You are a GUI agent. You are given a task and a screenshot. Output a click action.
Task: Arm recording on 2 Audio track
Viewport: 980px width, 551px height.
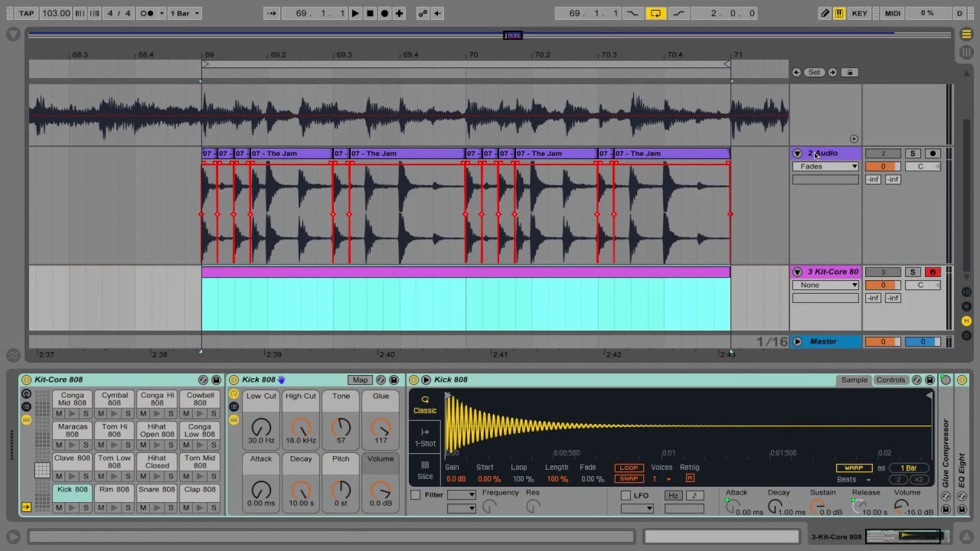(933, 154)
